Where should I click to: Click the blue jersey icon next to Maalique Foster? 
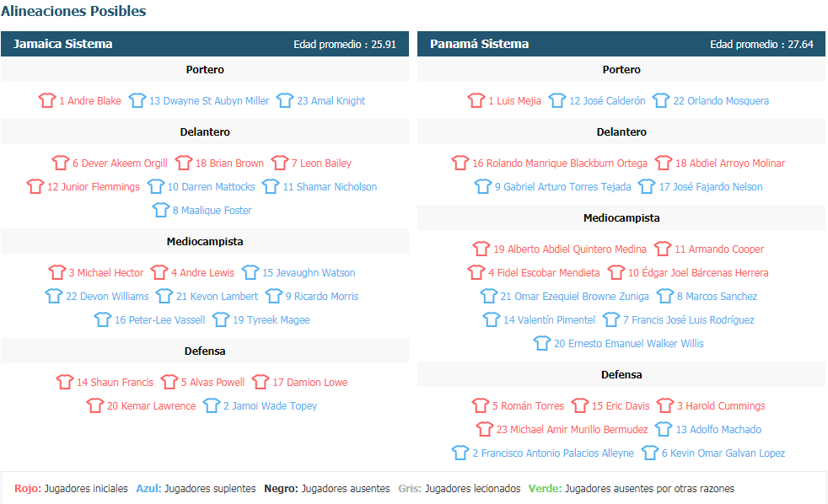click(160, 210)
